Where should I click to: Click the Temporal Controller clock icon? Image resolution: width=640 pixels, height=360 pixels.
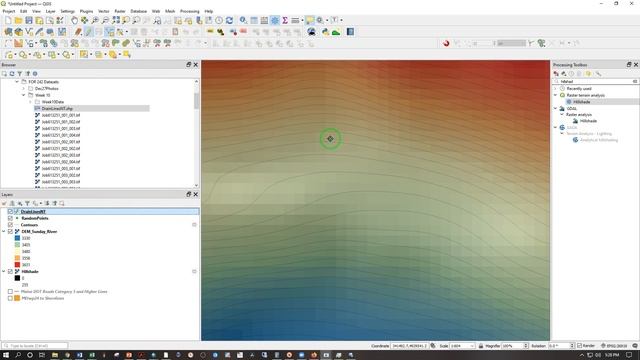tap(219, 20)
